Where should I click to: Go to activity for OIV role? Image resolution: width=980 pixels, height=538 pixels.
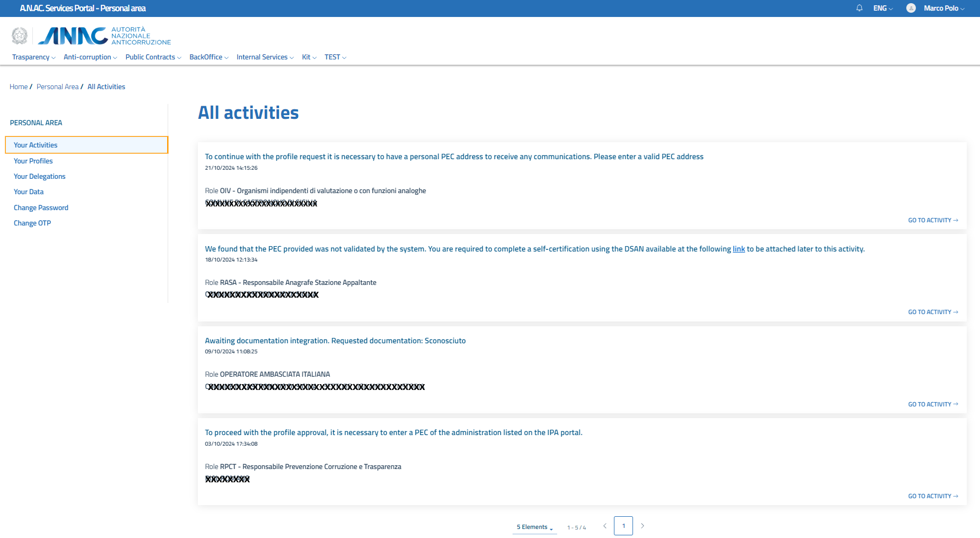pyautogui.click(x=932, y=220)
